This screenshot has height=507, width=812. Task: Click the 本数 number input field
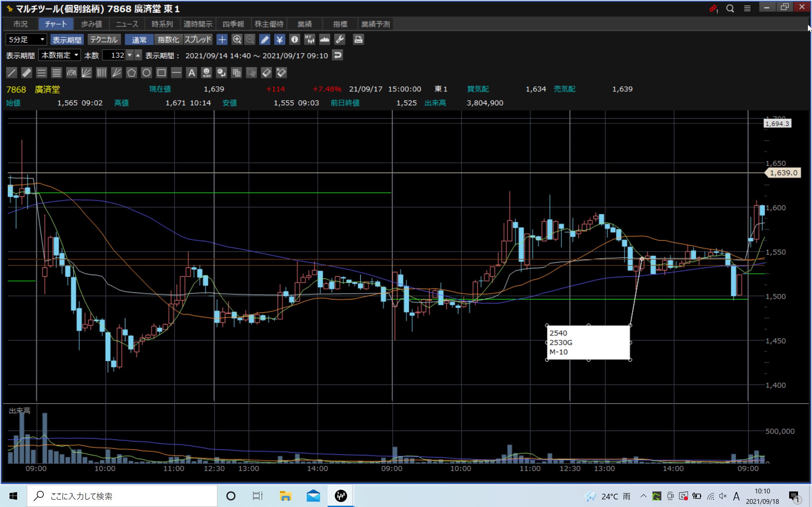[114, 55]
